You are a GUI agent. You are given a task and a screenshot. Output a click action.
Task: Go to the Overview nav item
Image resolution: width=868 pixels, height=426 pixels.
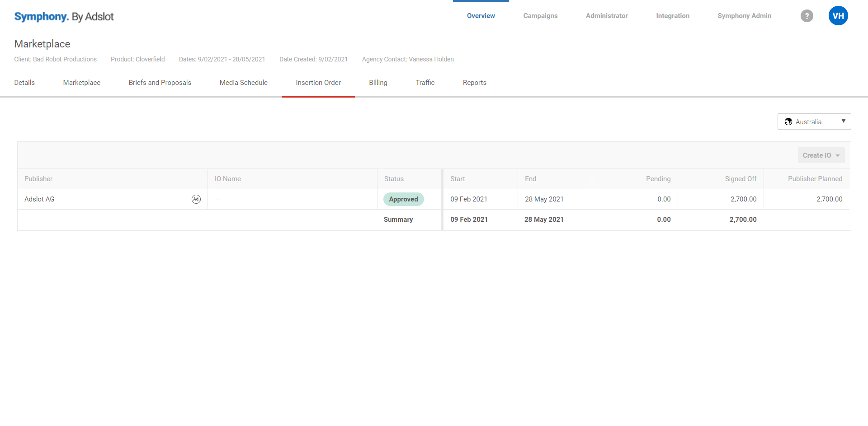pos(481,16)
